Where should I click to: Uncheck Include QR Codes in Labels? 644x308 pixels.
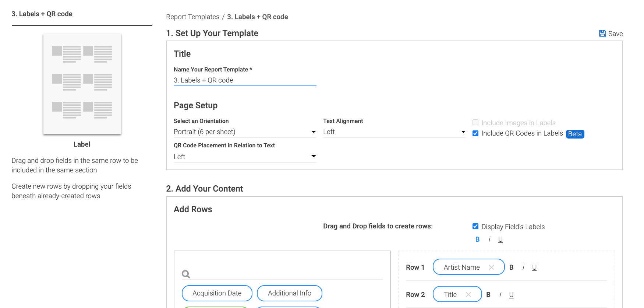475,133
